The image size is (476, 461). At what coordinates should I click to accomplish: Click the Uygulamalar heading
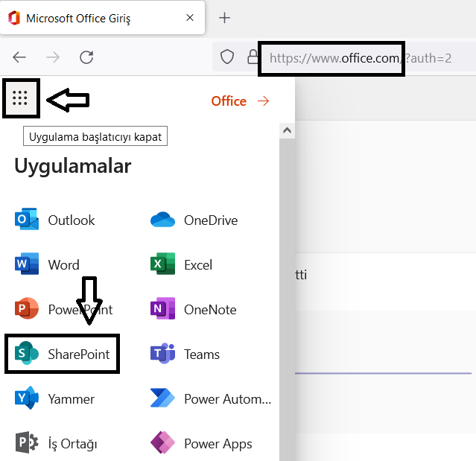click(x=73, y=166)
